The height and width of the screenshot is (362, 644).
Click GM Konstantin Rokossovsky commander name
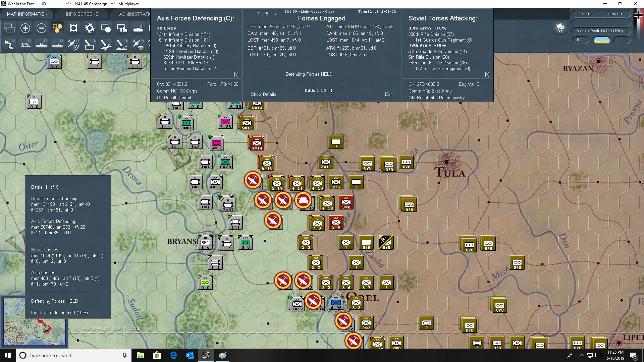tap(436, 98)
